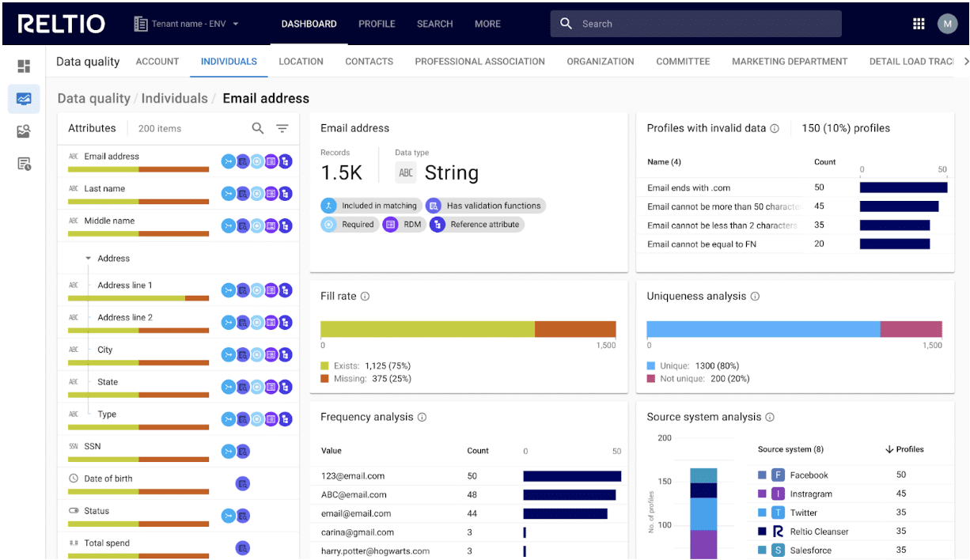Go to Individuals breadcrumb link

click(x=174, y=98)
